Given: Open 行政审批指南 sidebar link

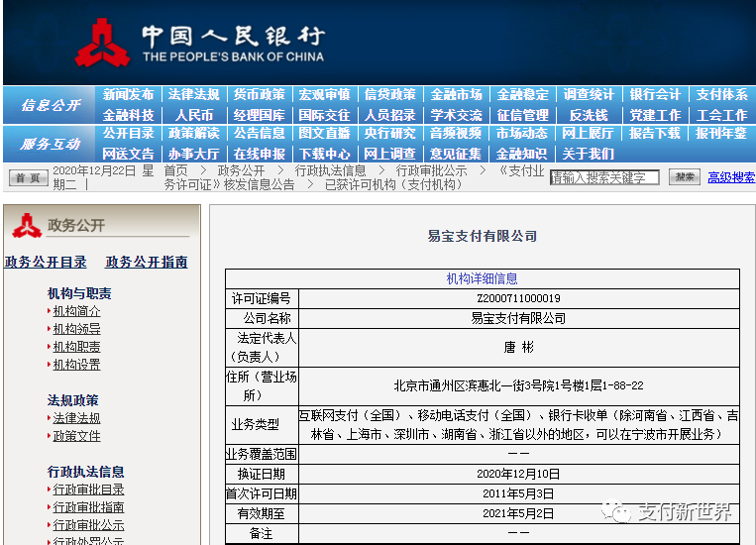Looking at the screenshot, I should [x=88, y=507].
